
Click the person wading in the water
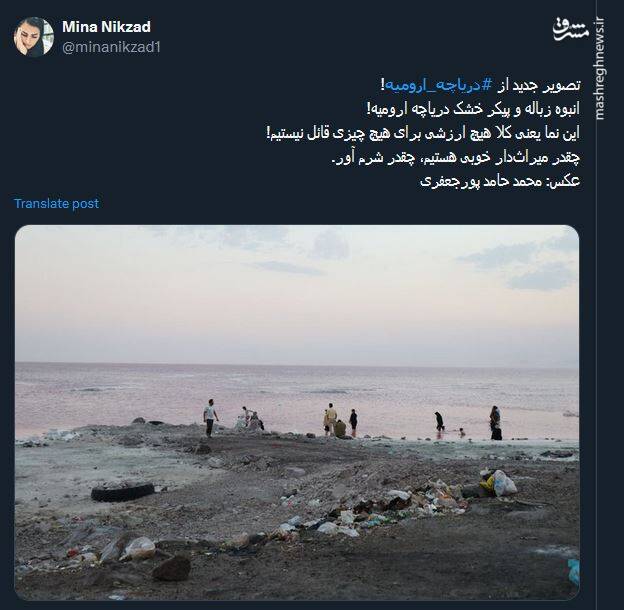(439, 422)
